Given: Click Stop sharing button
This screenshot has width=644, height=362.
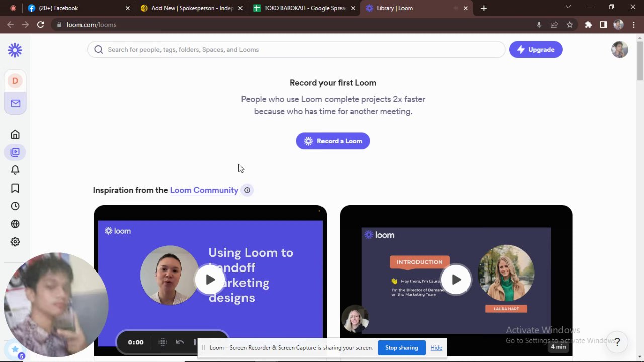Looking at the screenshot, I should pos(401,348).
